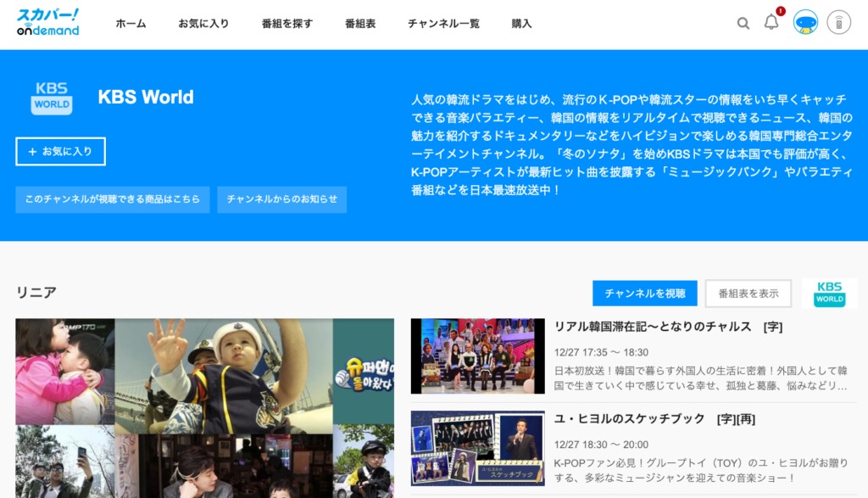Go to ホーム menu item
This screenshot has width=868, height=498.
point(131,23)
